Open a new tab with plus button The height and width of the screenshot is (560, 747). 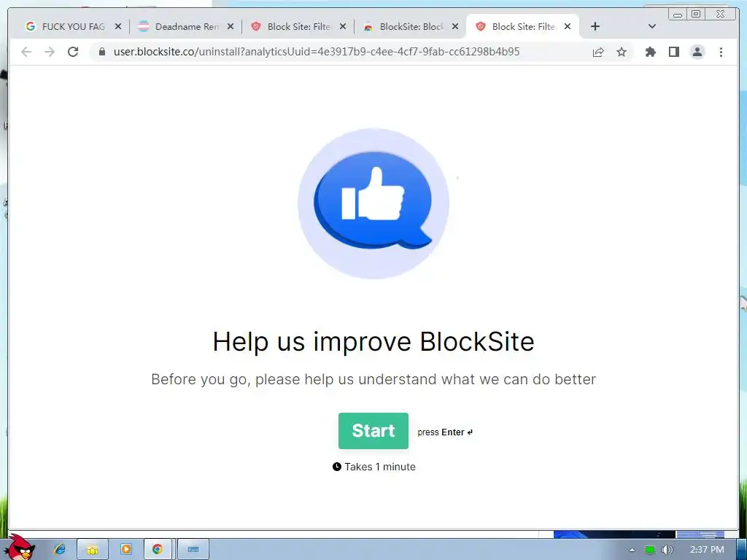point(595,27)
